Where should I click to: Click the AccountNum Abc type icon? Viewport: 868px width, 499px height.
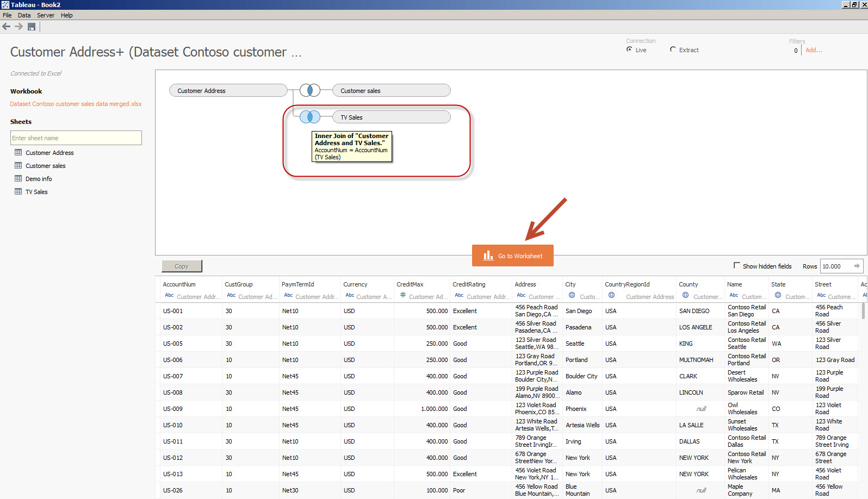(169, 295)
